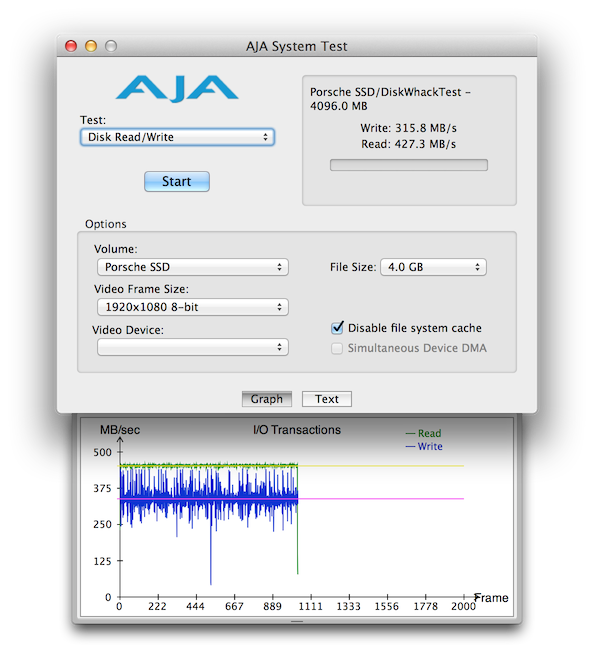594x648 pixels.
Task: Click the Frame axis label
Action: (x=491, y=598)
